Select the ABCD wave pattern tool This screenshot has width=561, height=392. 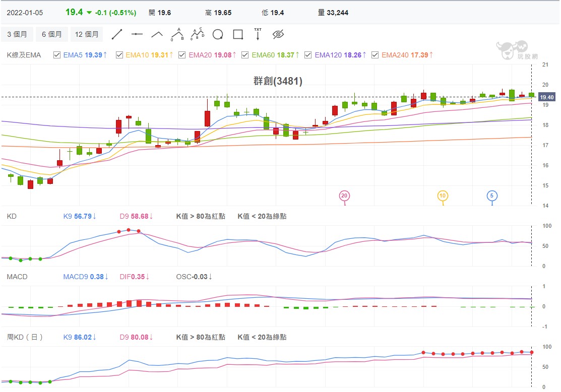[x=198, y=34]
